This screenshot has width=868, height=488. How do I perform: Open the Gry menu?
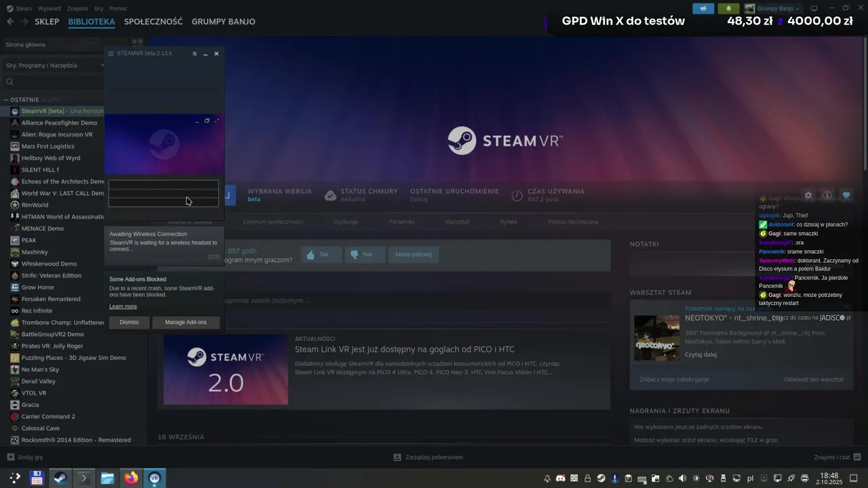point(99,9)
